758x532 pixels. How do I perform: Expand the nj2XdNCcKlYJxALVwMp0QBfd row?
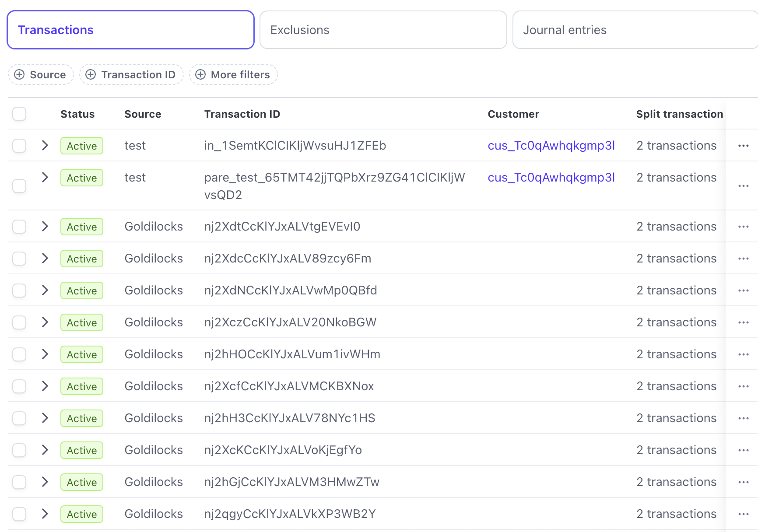(45, 290)
